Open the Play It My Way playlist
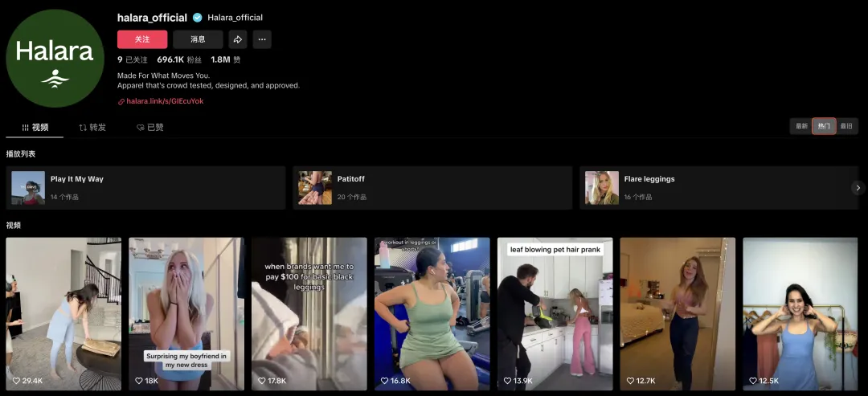The image size is (868, 396). 145,188
